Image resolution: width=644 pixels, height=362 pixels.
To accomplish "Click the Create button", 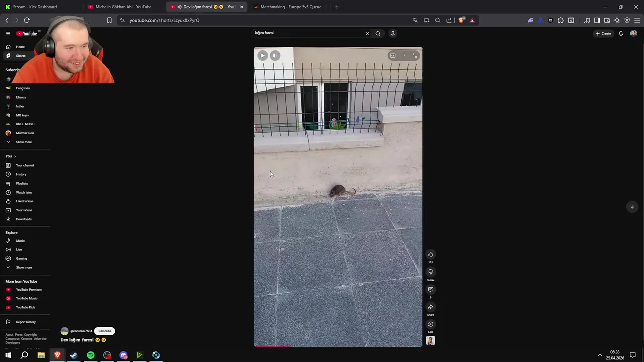I will point(603,33).
